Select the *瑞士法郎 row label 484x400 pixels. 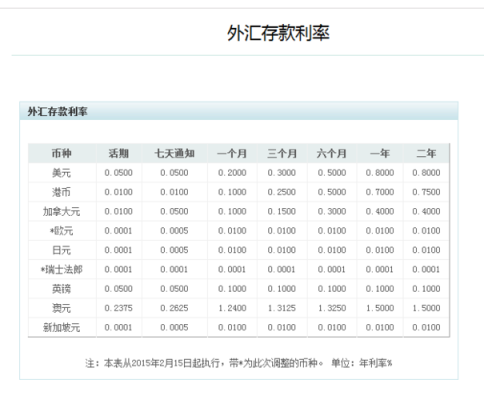coord(62,269)
